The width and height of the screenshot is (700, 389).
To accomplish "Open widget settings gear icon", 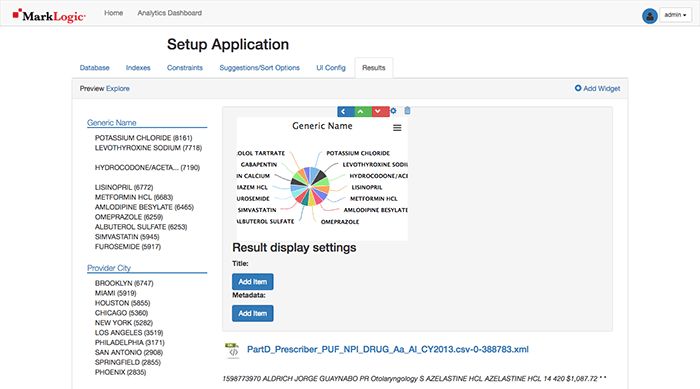I will (x=393, y=111).
